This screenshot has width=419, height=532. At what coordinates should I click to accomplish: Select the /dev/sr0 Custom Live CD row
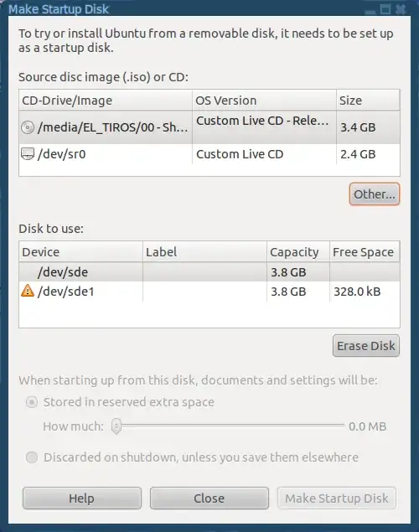point(209,154)
